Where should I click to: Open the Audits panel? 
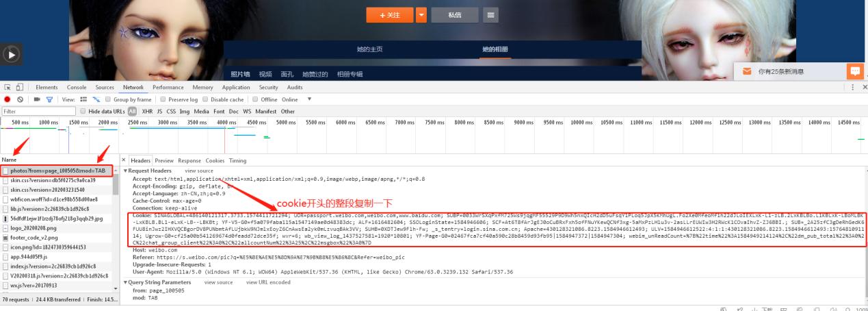coord(295,87)
